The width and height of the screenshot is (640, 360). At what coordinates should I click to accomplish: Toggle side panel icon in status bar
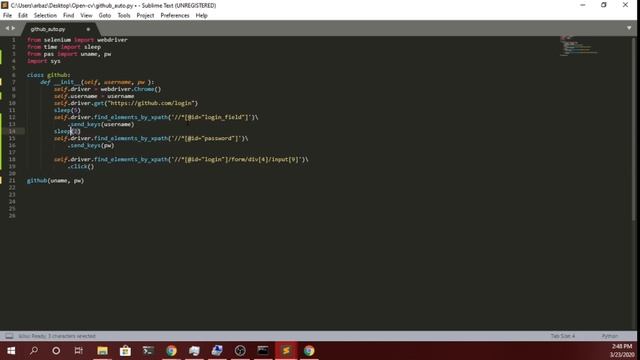click(x=9, y=336)
